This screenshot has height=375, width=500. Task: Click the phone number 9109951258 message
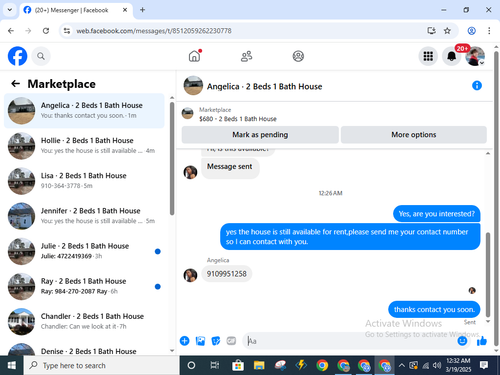click(x=227, y=274)
